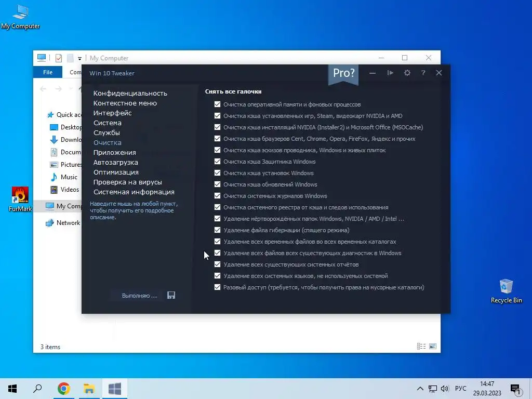Open the notification center icon
This screenshot has width=532, height=399.
(515, 389)
